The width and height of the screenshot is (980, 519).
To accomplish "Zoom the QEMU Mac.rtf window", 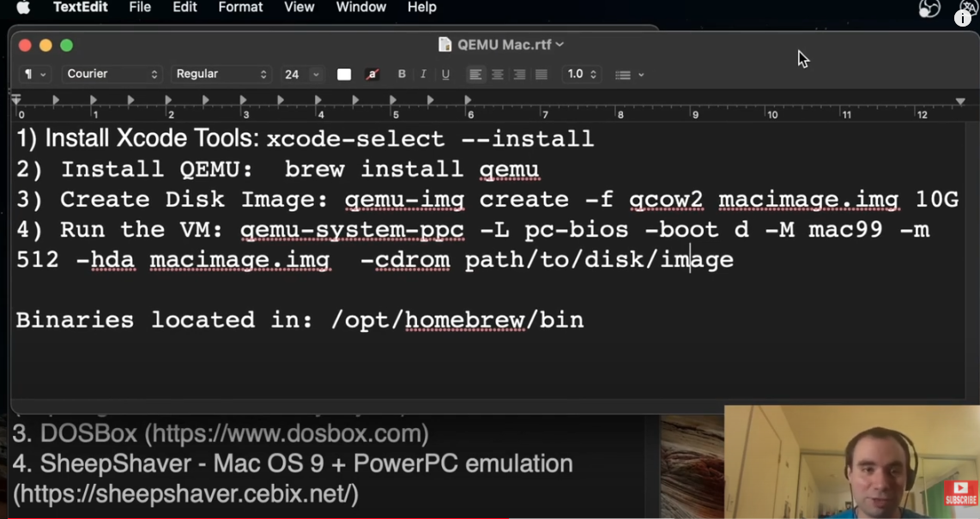I will [x=66, y=45].
